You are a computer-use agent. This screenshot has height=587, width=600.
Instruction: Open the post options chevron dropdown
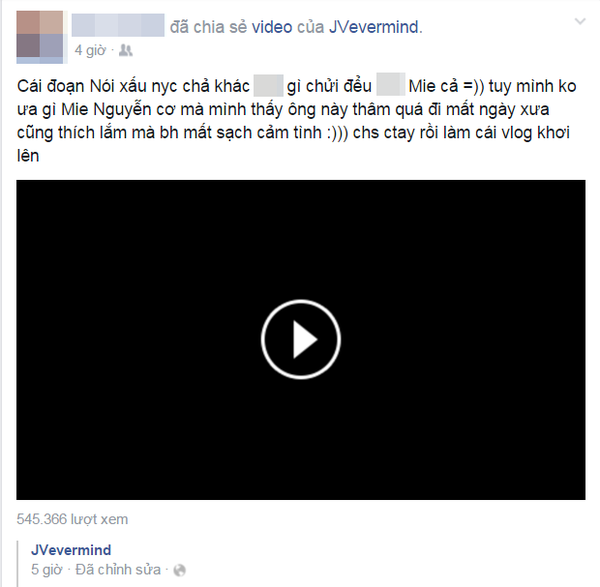[x=580, y=21]
